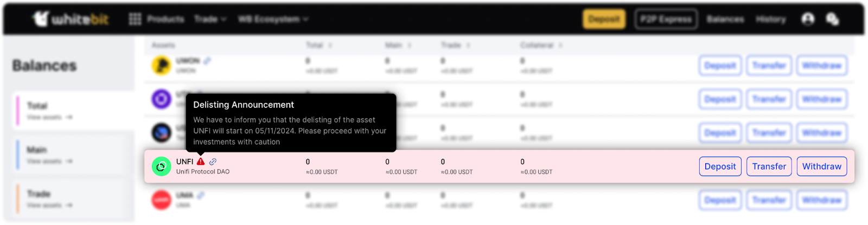Click the UMA red coin logo

point(161,200)
